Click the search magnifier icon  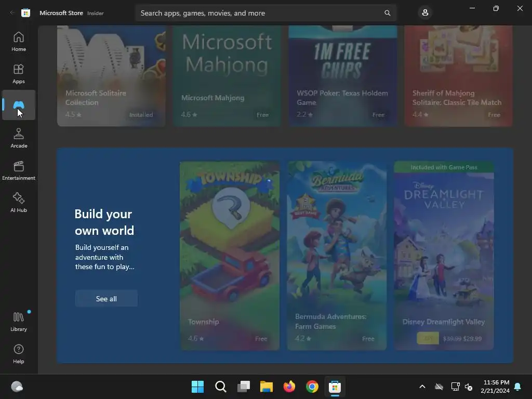click(x=387, y=13)
